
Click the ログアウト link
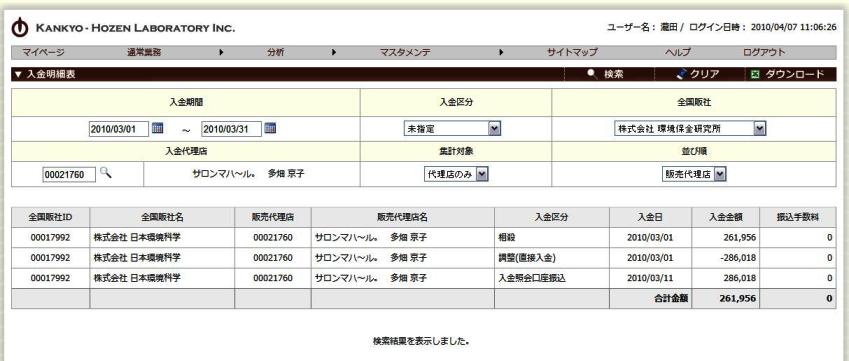point(764,52)
